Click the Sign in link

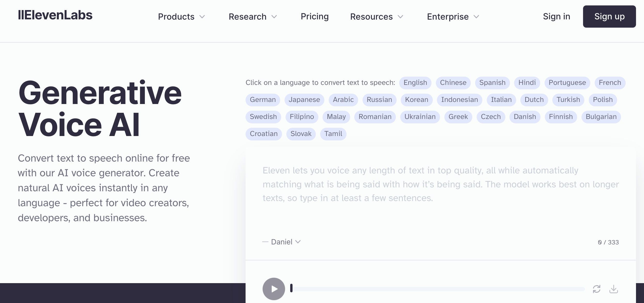click(556, 17)
